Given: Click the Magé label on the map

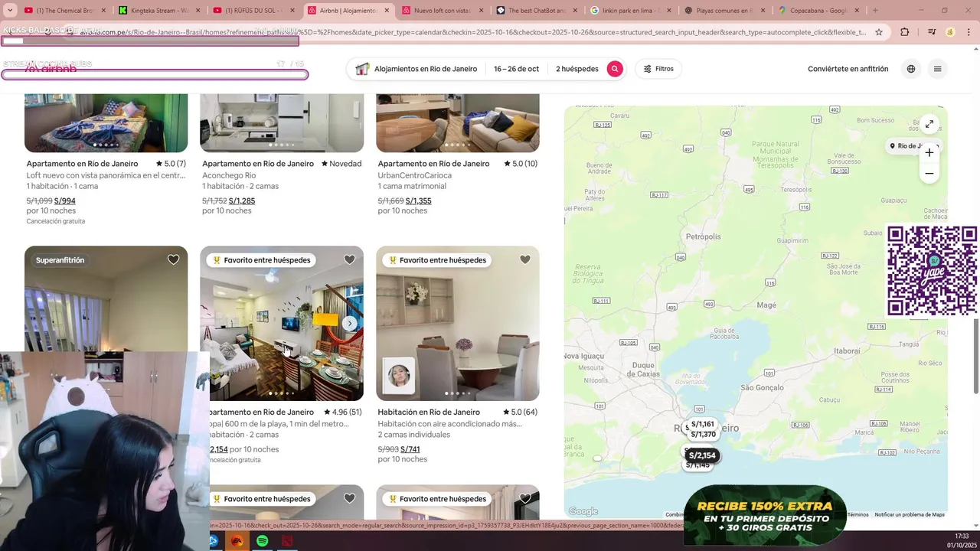Looking at the screenshot, I should [766, 305].
